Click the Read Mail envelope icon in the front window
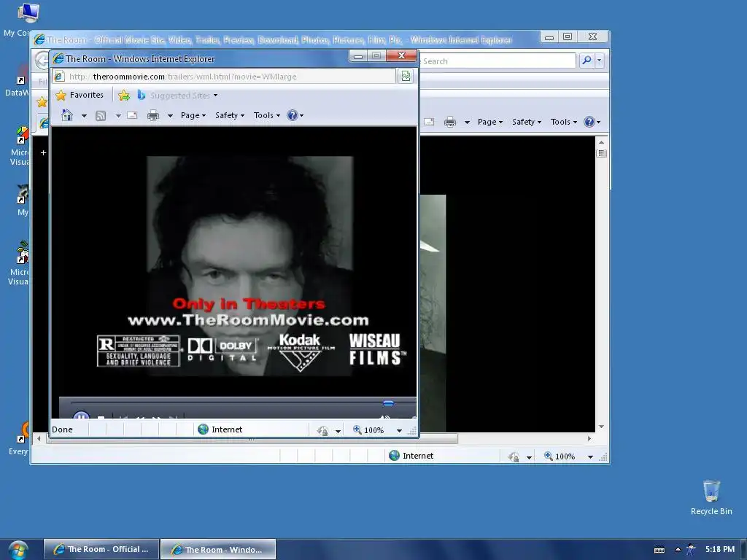The width and height of the screenshot is (747, 560). [133, 115]
